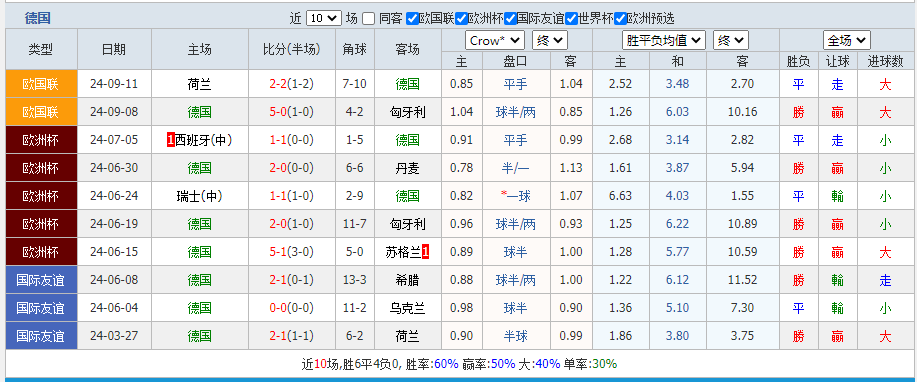Click the draw odds 6.03 value

(677, 112)
